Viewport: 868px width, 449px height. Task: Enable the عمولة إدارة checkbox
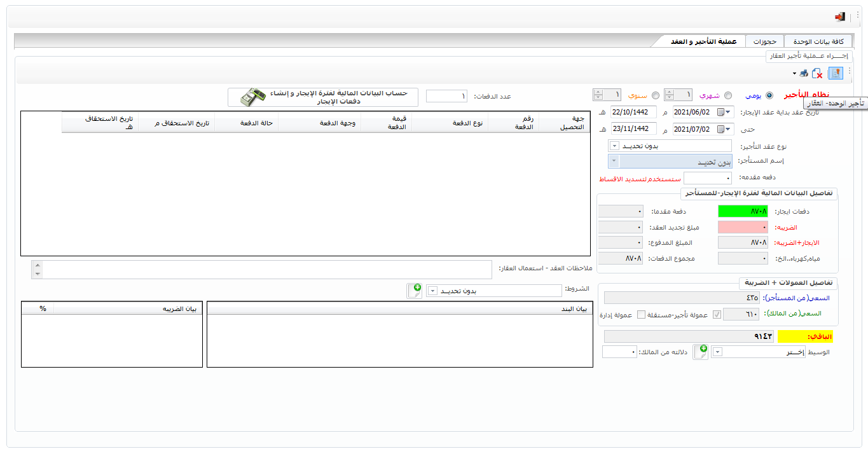641,315
